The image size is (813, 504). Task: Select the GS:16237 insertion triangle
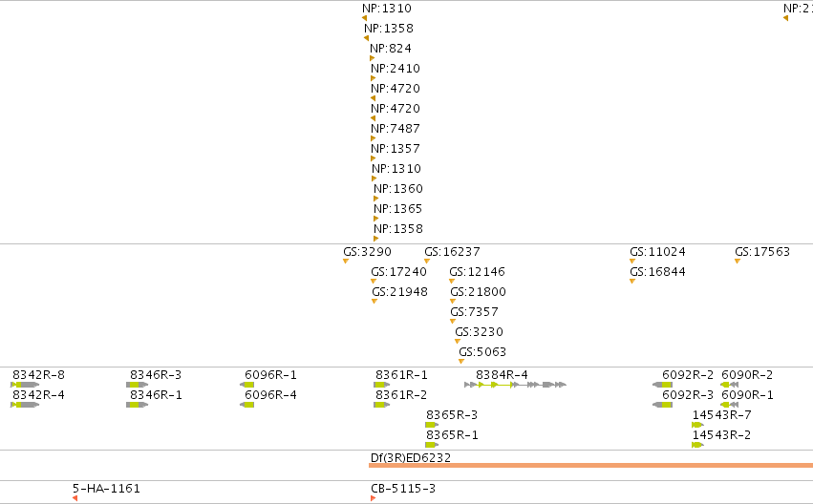point(427,261)
